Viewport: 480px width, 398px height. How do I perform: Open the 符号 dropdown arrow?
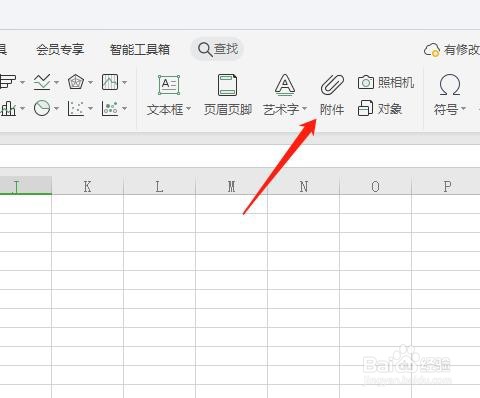463,109
